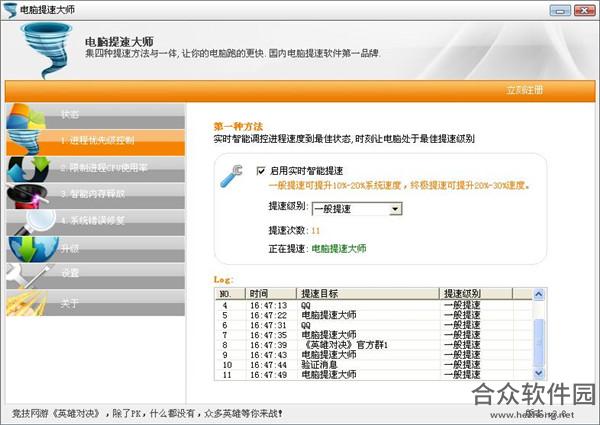Click the globe download 升级 icon
600x425 pixels.
click(x=33, y=249)
